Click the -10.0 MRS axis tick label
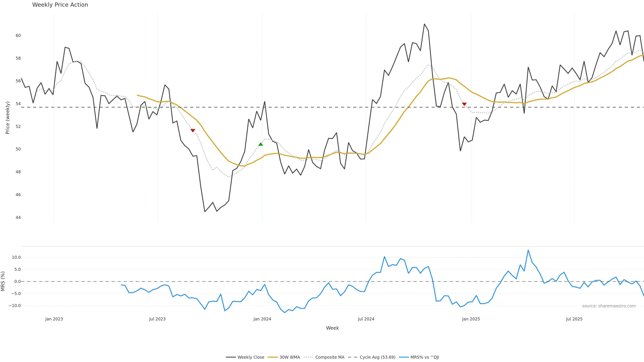This screenshot has width=644, height=362. click(15, 306)
